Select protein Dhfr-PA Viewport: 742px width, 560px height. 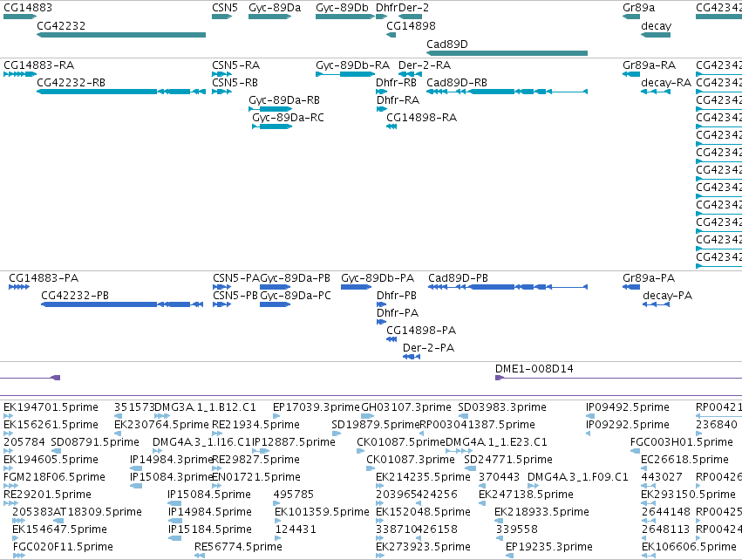pos(398,313)
